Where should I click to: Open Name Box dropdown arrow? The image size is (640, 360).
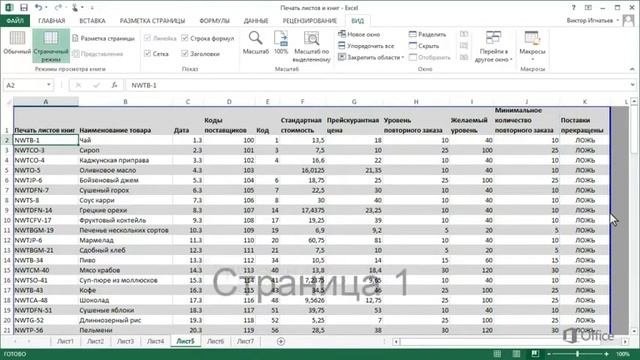[49, 85]
